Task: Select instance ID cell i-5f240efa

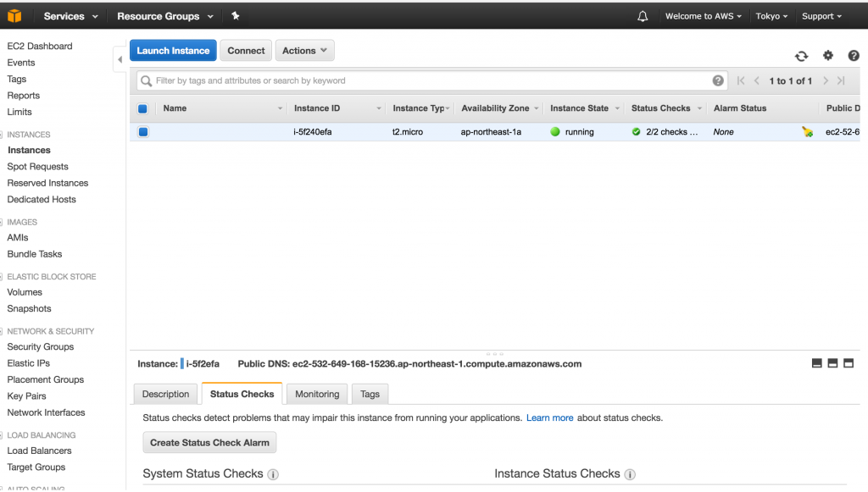Action: point(312,131)
